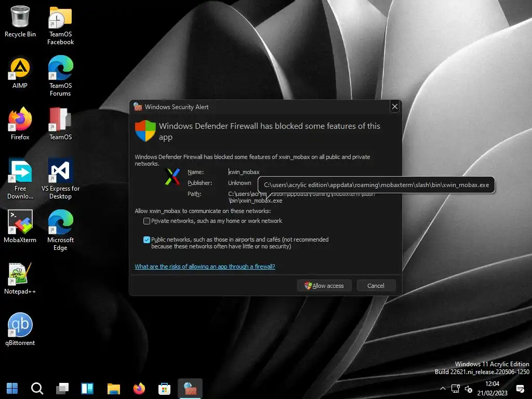
Task: Launch VS Express for Desktop shortcut
Action: click(60, 179)
